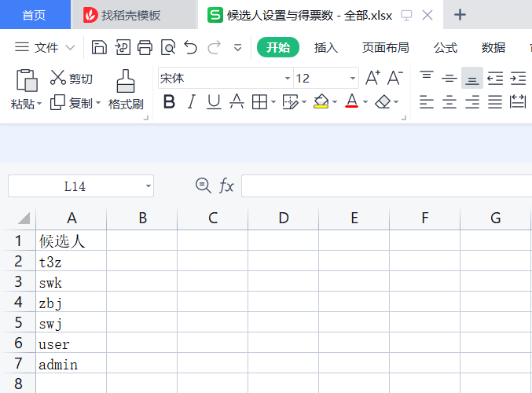Select the 开始 ribbon tab
The width and height of the screenshot is (532, 393).
tap(278, 47)
